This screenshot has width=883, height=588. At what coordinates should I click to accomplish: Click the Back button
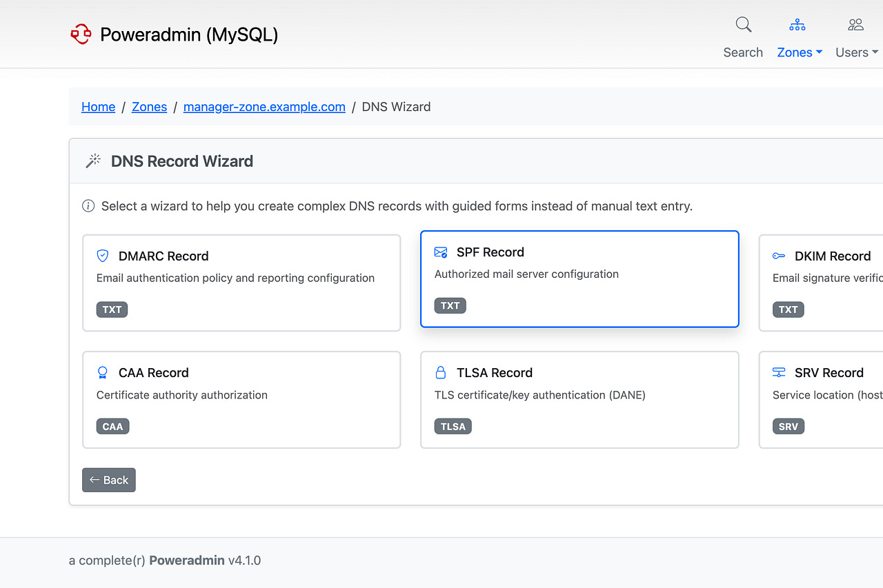[109, 480]
